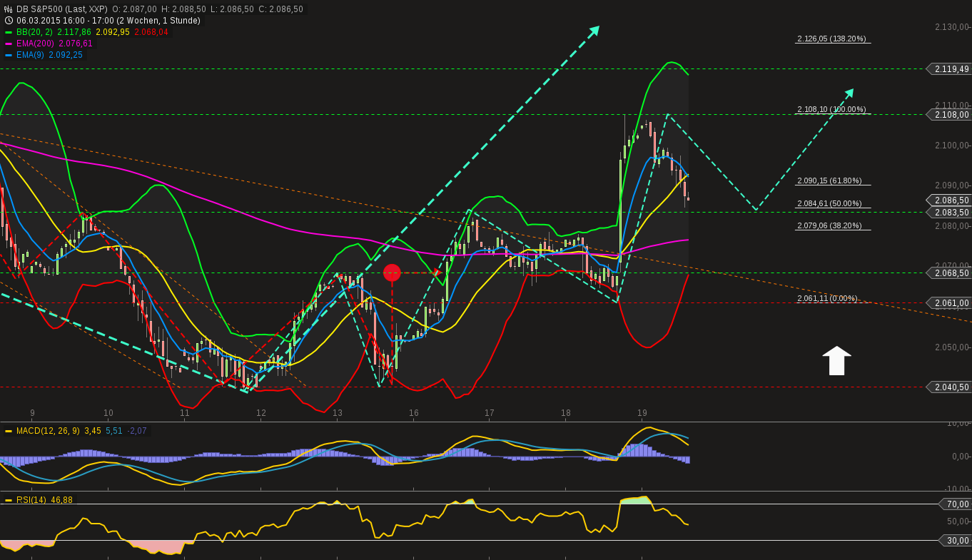Click the white up arrow on the chart
The image size is (972, 560).
(x=836, y=360)
